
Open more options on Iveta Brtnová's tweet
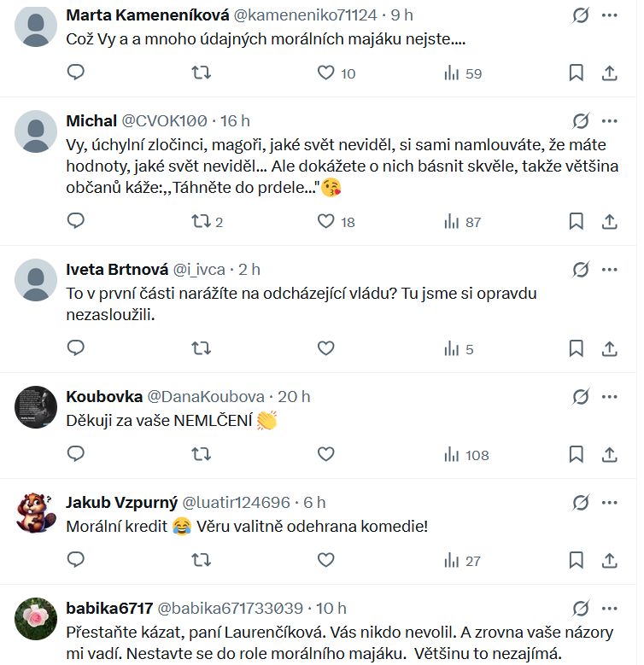(610, 270)
